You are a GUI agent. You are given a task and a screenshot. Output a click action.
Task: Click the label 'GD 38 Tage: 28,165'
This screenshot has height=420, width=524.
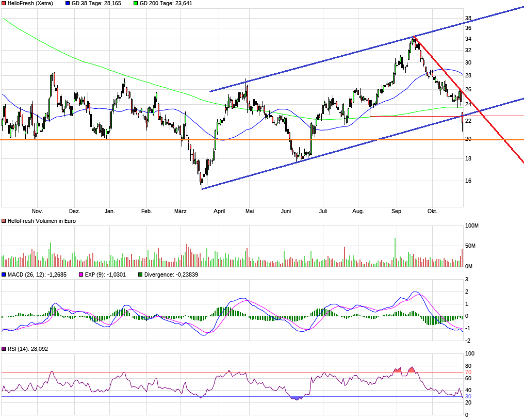click(96, 3)
